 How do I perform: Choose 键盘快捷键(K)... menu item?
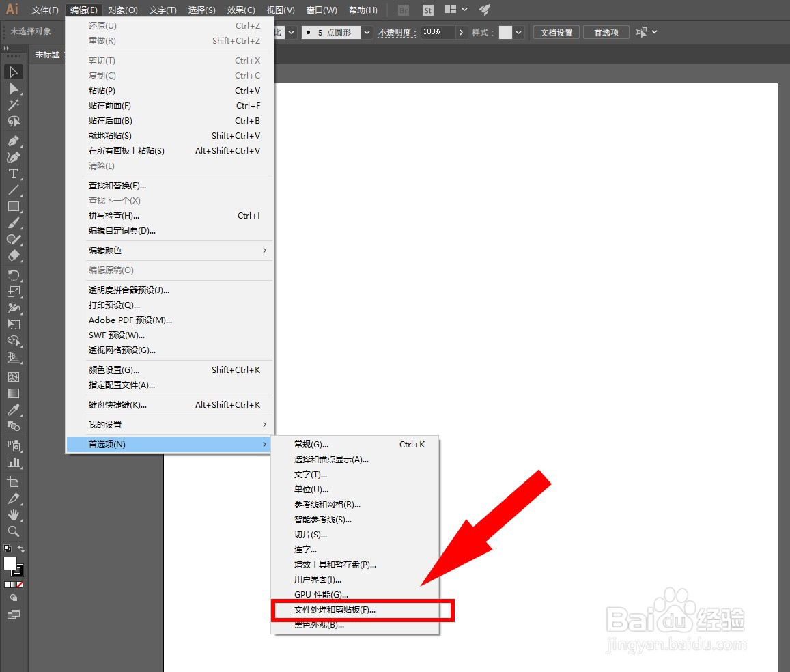click(170, 405)
